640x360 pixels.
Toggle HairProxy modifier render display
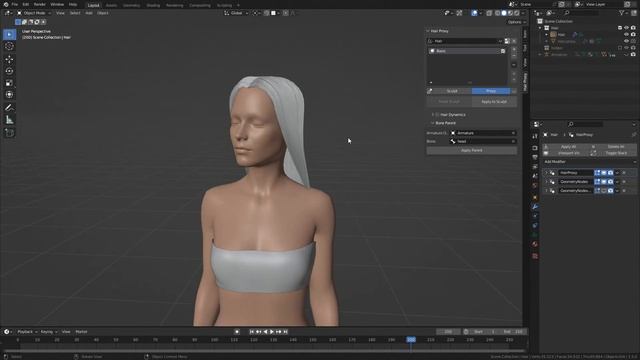point(611,173)
